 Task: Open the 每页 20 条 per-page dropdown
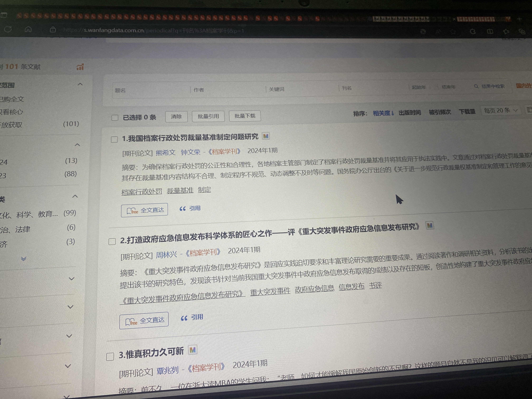500,110
